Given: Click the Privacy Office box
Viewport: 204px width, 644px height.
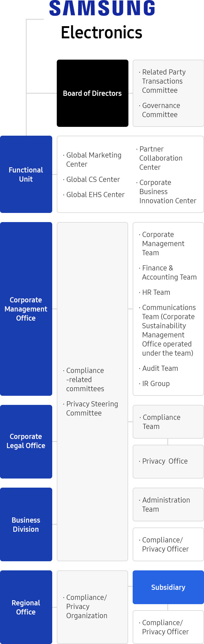Looking at the screenshot, I should 168,461.
